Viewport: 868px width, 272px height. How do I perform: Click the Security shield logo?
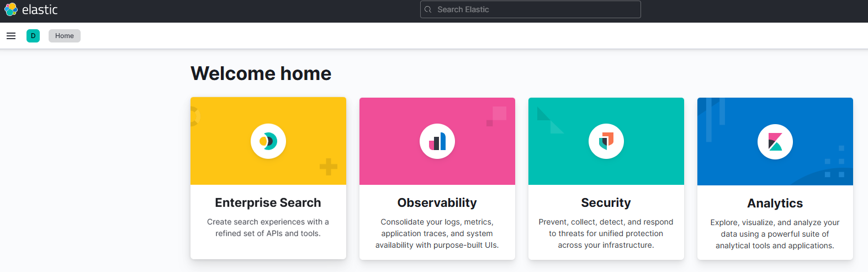point(606,141)
